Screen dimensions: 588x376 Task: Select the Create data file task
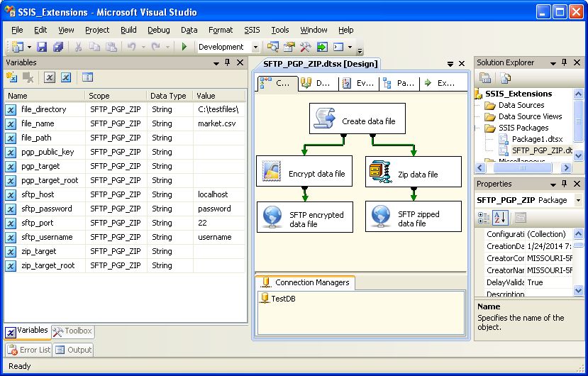(x=357, y=118)
